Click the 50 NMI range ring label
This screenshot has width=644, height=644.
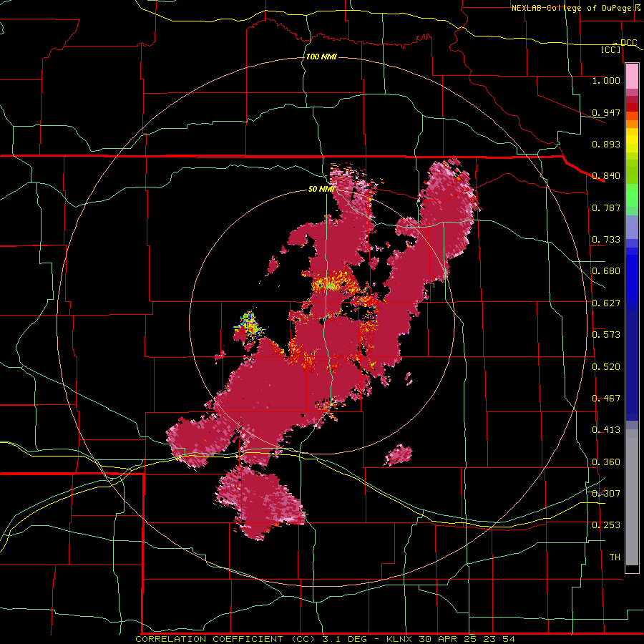tap(321, 189)
